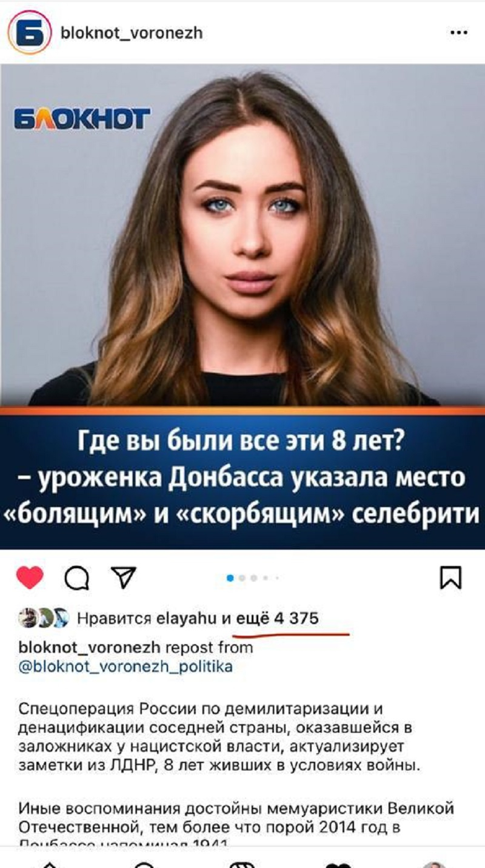Like the post with the heart icon
This screenshot has height=868, width=485.
pos(30,577)
